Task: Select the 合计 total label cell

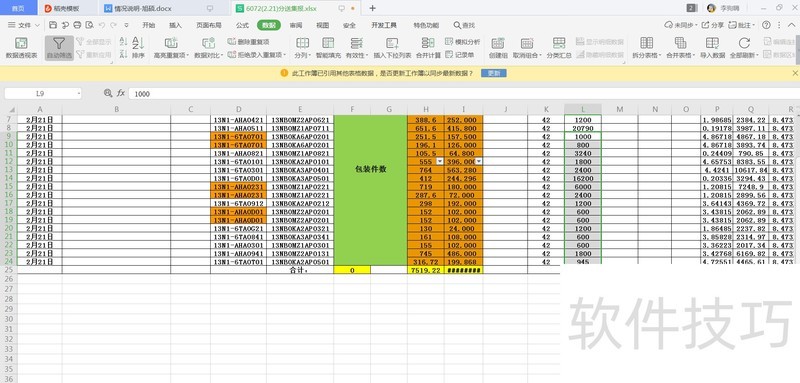Action: tap(299, 270)
